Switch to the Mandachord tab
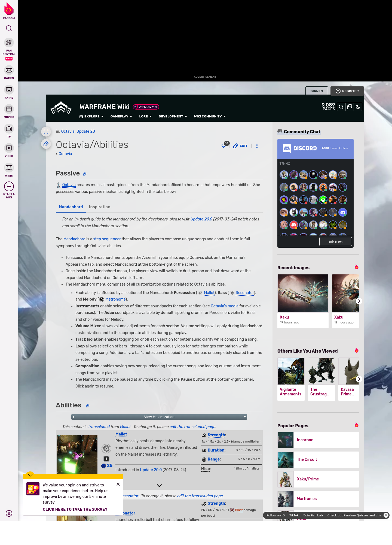This screenshot has width=392, height=545. coord(71,207)
